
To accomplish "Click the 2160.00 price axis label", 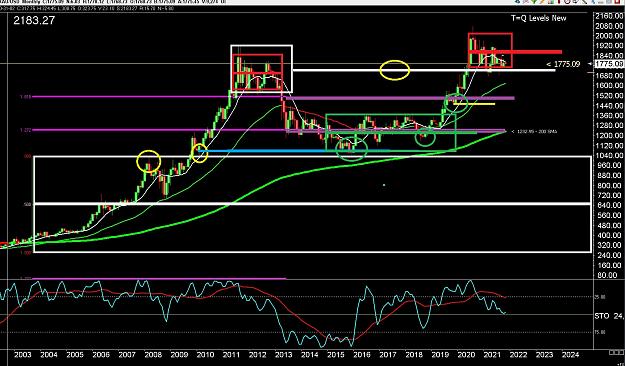I will tap(609, 16).
